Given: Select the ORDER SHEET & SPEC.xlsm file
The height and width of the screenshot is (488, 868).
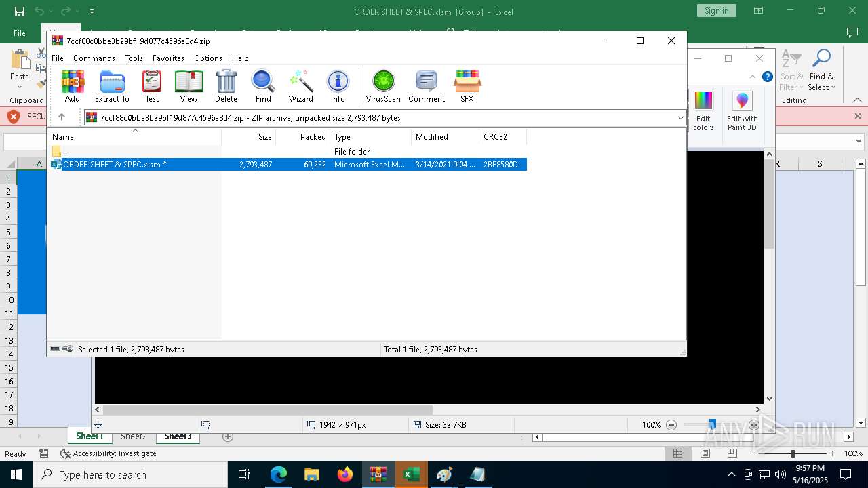Looking at the screenshot, I should coord(288,165).
